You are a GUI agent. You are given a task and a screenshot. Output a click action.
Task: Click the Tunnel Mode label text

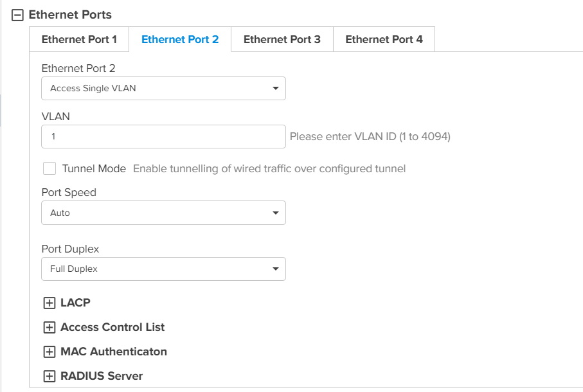click(x=94, y=169)
